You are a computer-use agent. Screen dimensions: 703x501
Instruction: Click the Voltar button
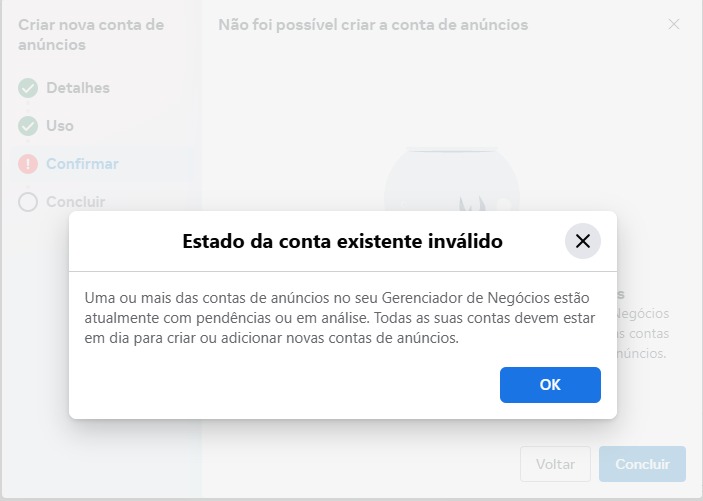point(555,464)
